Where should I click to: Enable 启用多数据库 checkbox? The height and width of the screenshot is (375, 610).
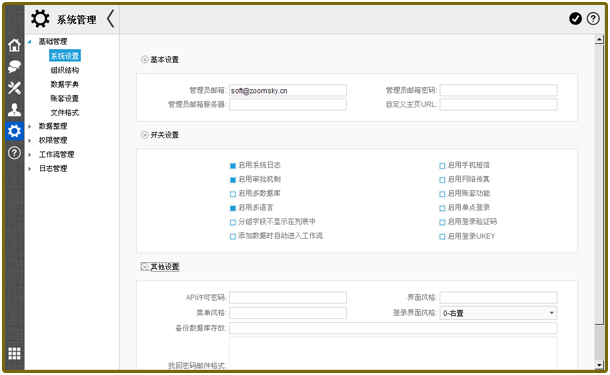tap(233, 194)
